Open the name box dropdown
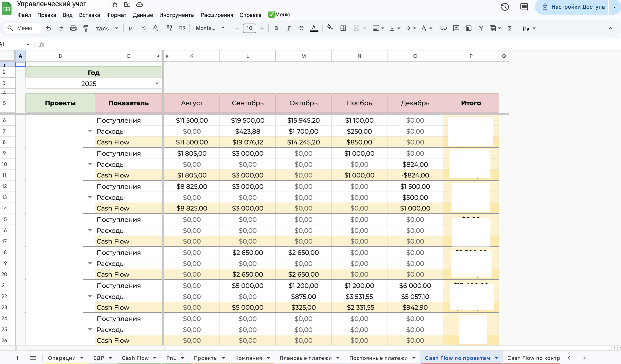The width and height of the screenshot is (621, 364). click(28, 45)
